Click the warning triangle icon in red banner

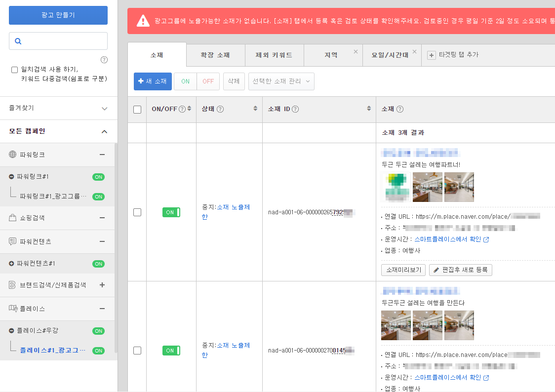143,21
